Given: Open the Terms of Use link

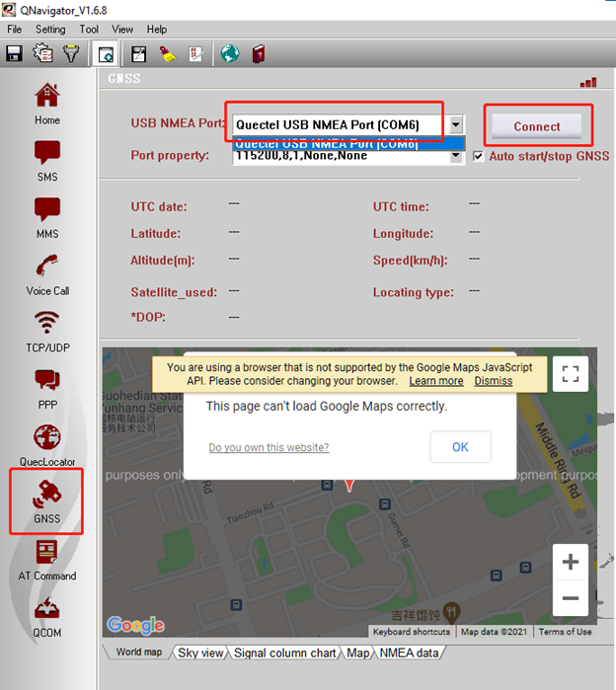Looking at the screenshot, I should coord(565,632).
